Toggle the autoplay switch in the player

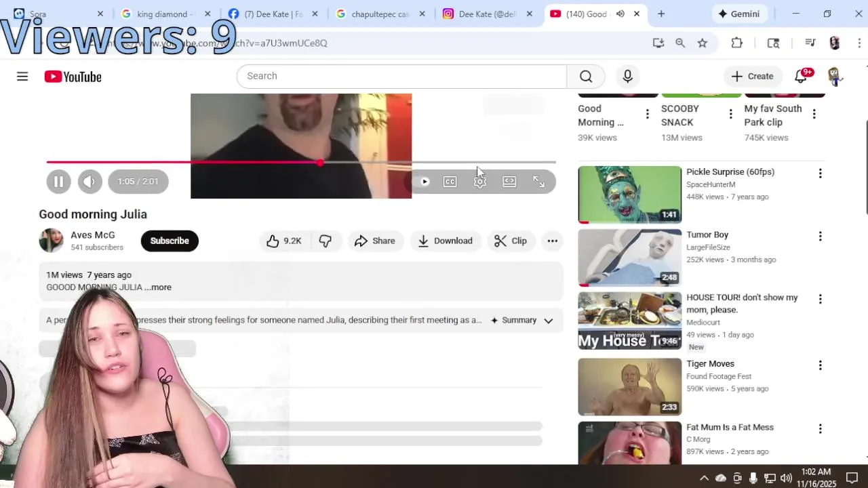click(425, 182)
